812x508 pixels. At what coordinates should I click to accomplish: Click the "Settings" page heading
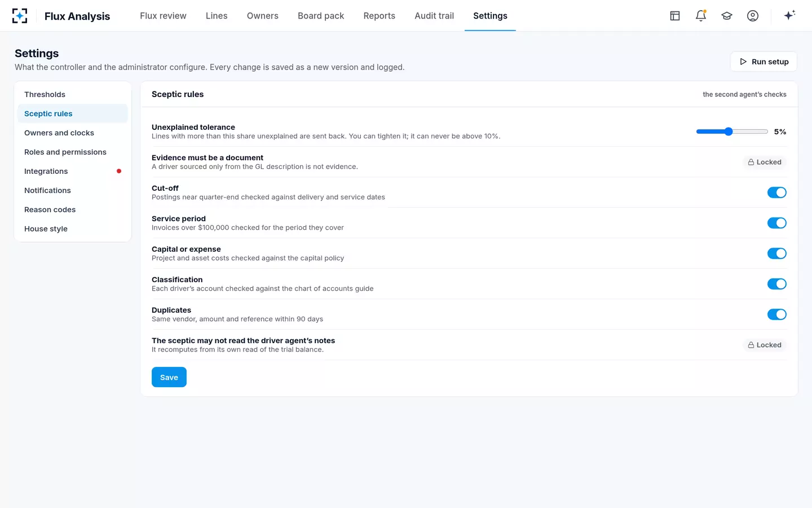tap(37, 53)
